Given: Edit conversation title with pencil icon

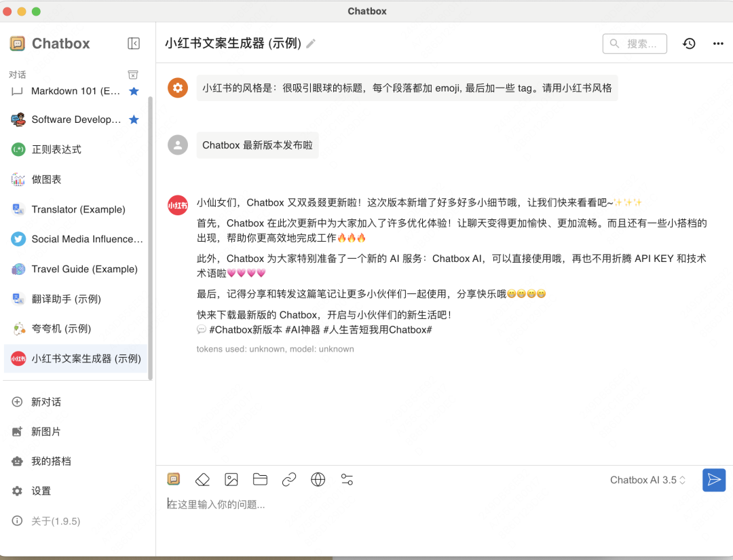Looking at the screenshot, I should tap(311, 43).
